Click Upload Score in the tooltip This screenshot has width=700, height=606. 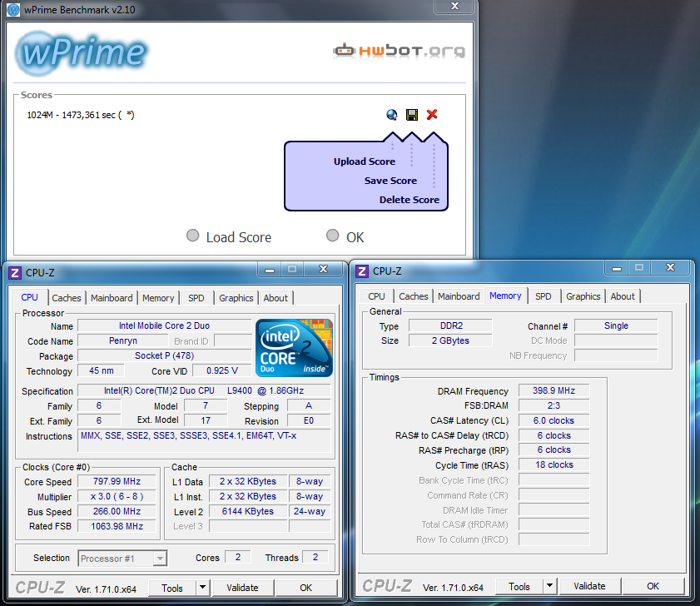point(365,161)
